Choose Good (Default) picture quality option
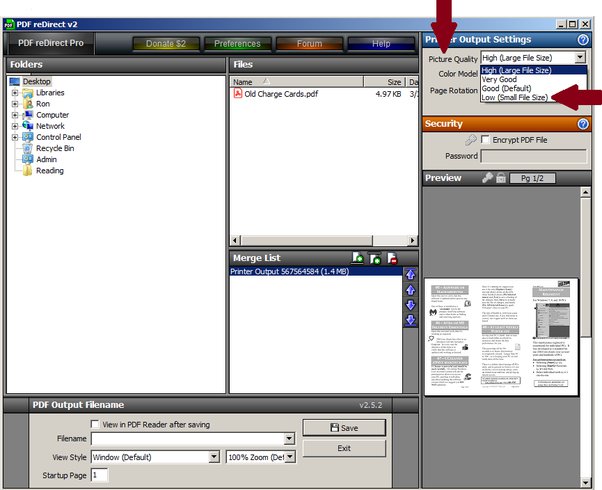This screenshot has height=490, width=602. click(534, 88)
